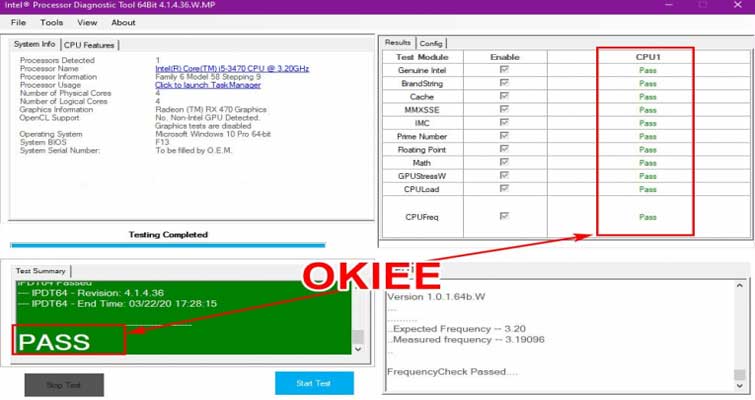This screenshot has height=400, width=755.
Task: Toggle the MMXSSE enable checkbox
Action: click(504, 109)
